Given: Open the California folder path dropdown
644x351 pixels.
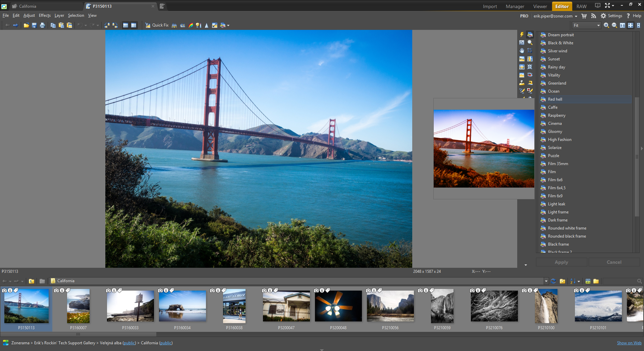Looking at the screenshot, I should (x=546, y=281).
